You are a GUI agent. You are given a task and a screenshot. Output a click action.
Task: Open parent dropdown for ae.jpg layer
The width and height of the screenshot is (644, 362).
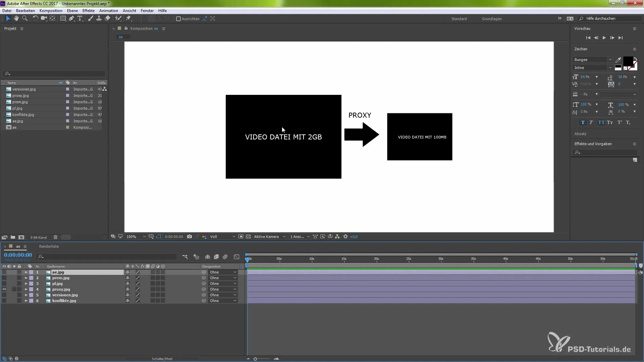223,272
